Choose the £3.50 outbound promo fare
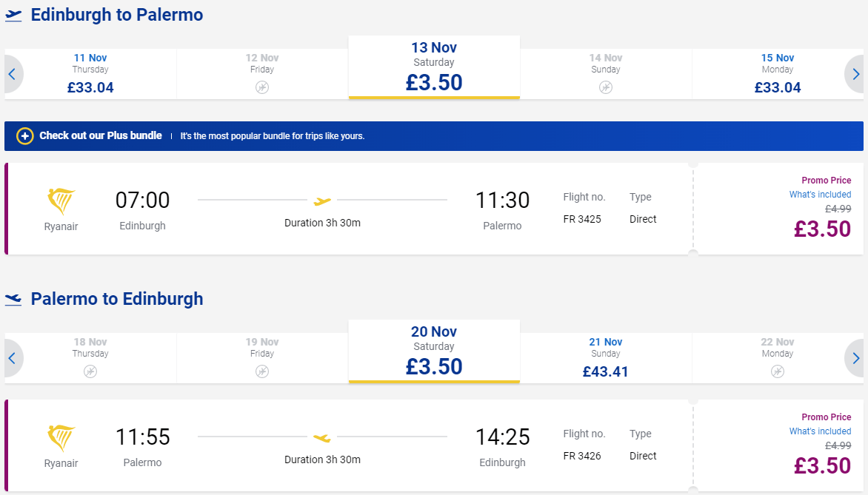Viewport: 868px width, 495px height. tap(822, 229)
